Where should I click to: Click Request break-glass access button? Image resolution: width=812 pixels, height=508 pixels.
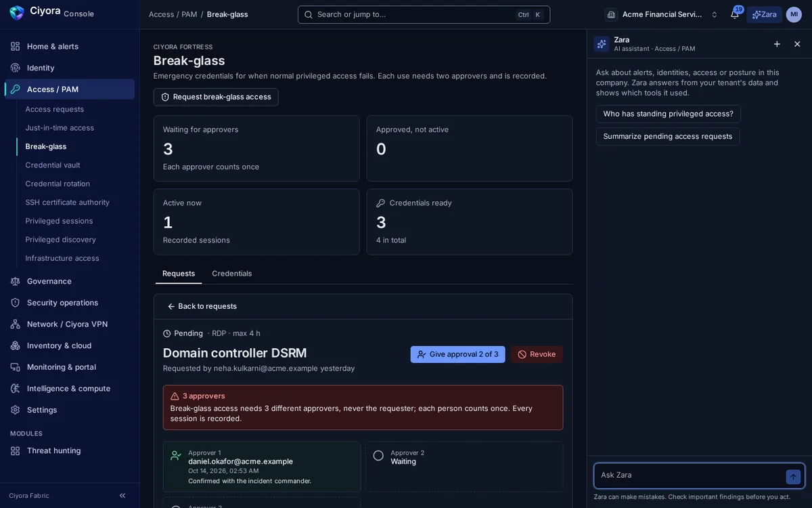[x=216, y=97]
